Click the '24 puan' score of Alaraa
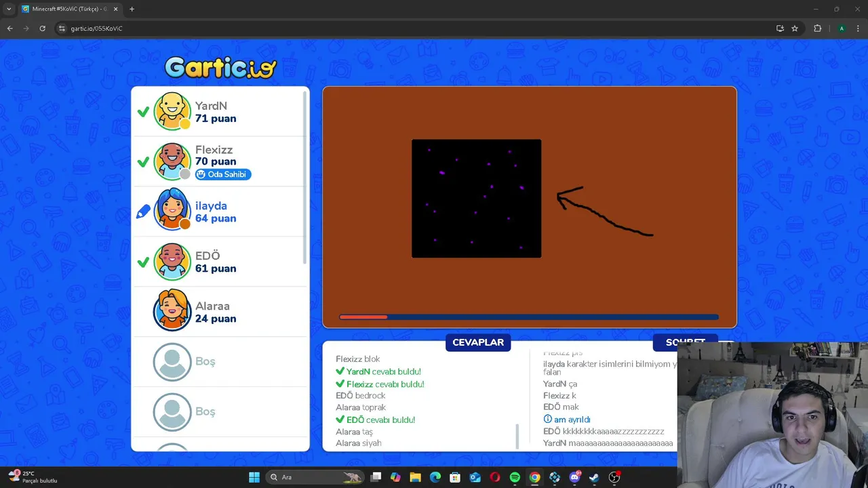The image size is (868, 488). 216,319
